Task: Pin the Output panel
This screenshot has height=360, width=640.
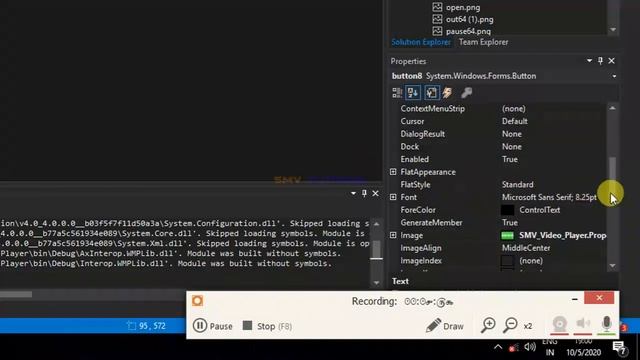Action: (x=364, y=193)
